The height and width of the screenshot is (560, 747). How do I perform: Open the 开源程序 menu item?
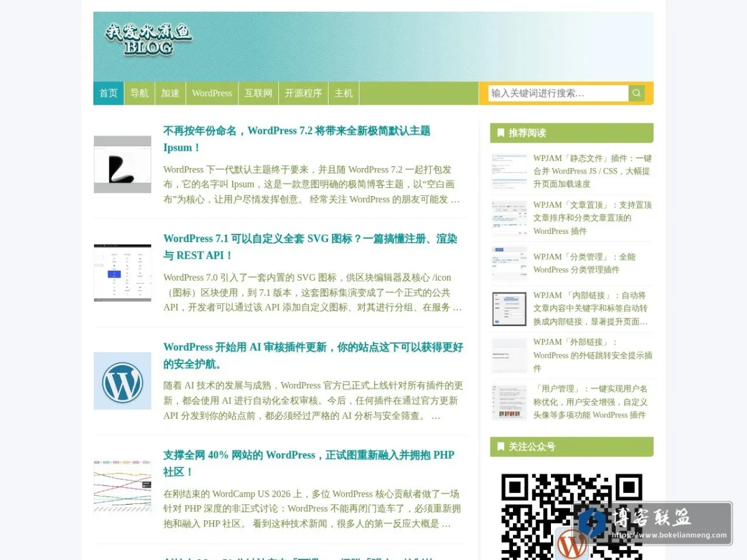303,93
